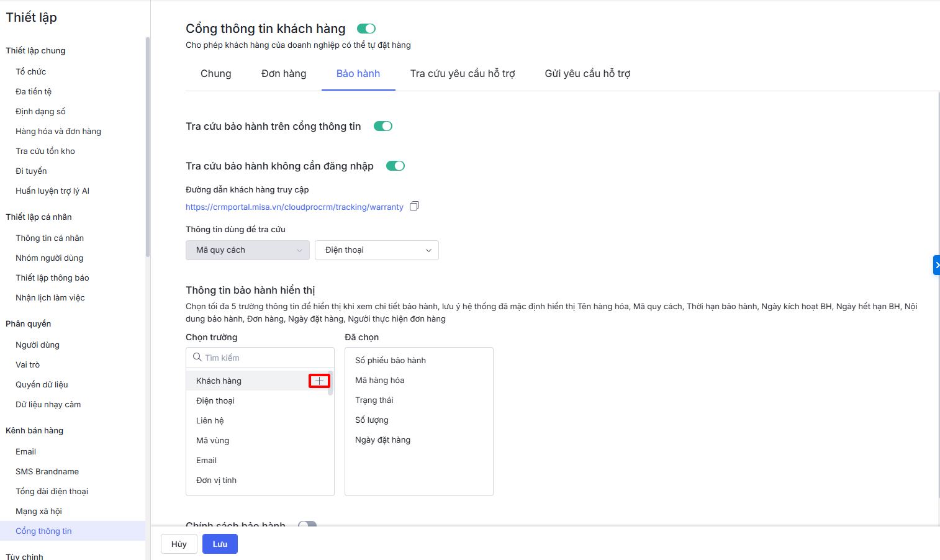Click the Tìm kiếm field search box
This screenshot has height=560, width=940.
click(x=264, y=358)
